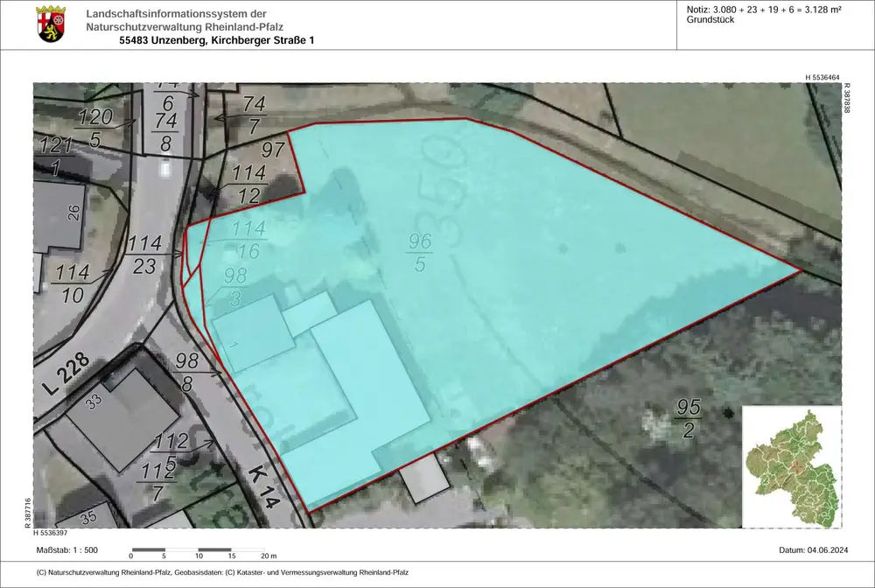Click the K 14 road label
Image resolution: width=875 pixels, height=588 pixels.
(x=263, y=486)
